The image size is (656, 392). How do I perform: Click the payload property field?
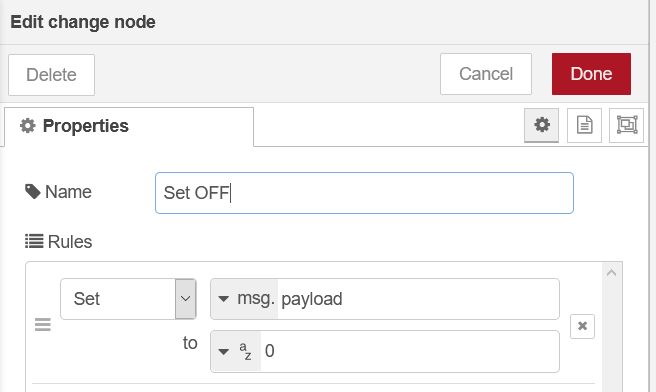(418, 299)
